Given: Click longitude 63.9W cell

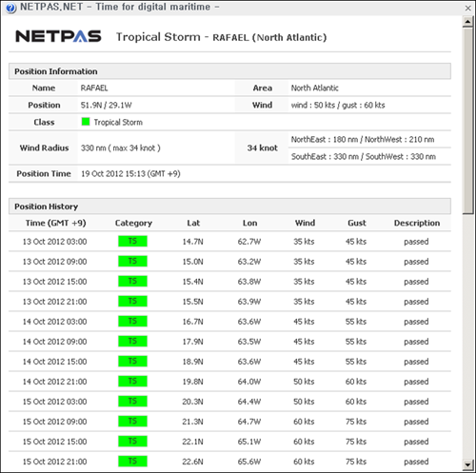Looking at the screenshot, I should [249, 302].
